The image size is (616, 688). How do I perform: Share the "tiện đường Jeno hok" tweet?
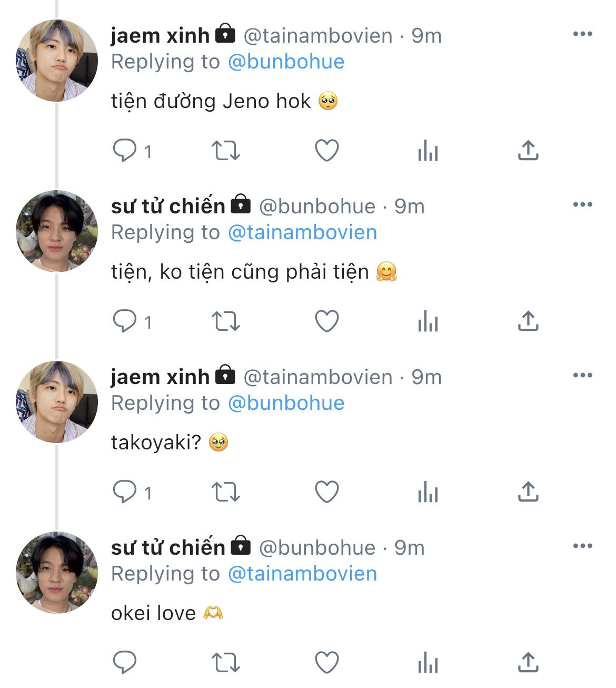(528, 151)
